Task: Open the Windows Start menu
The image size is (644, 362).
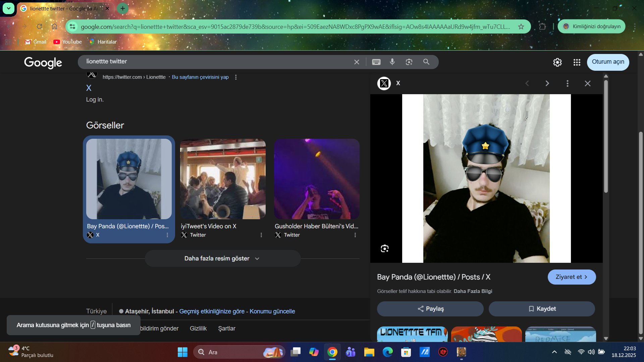Action: pyautogui.click(x=182, y=352)
